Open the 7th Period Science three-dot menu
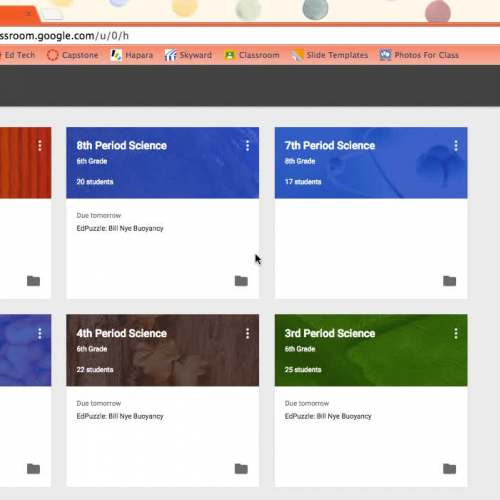This screenshot has height=500, width=500. [x=456, y=146]
